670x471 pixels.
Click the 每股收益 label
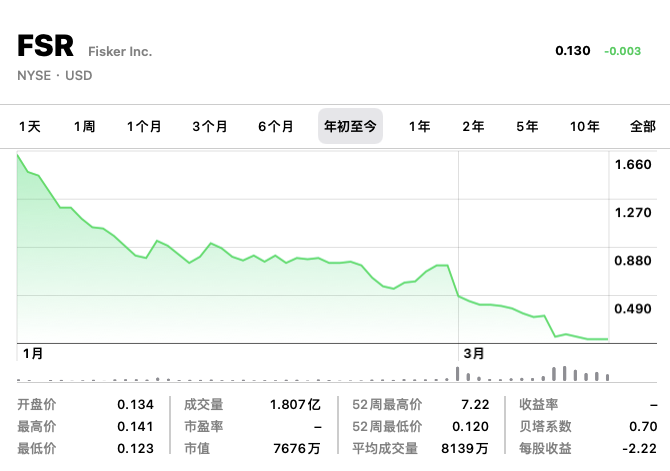[545, 448]
